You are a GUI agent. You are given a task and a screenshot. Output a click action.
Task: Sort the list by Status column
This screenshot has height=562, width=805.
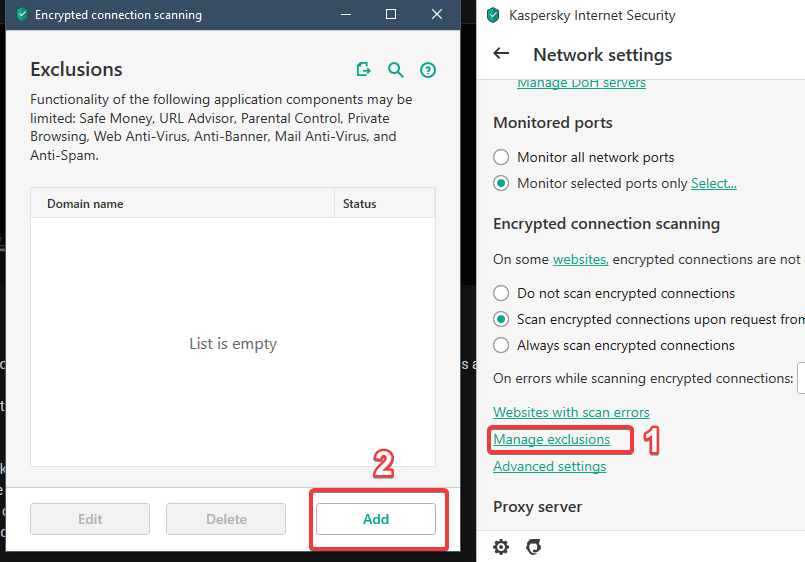point(360,203)
